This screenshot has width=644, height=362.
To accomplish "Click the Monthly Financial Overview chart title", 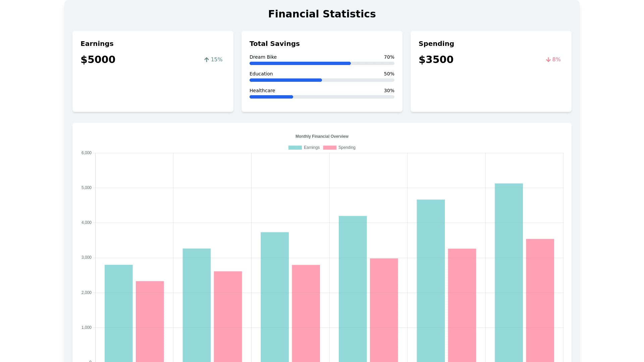I will tap(322, 136).
